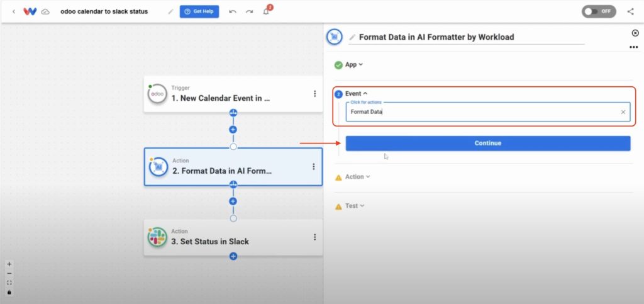Close the step configuration panel
The image size is (644, 304).
click(x=635, y=33)
